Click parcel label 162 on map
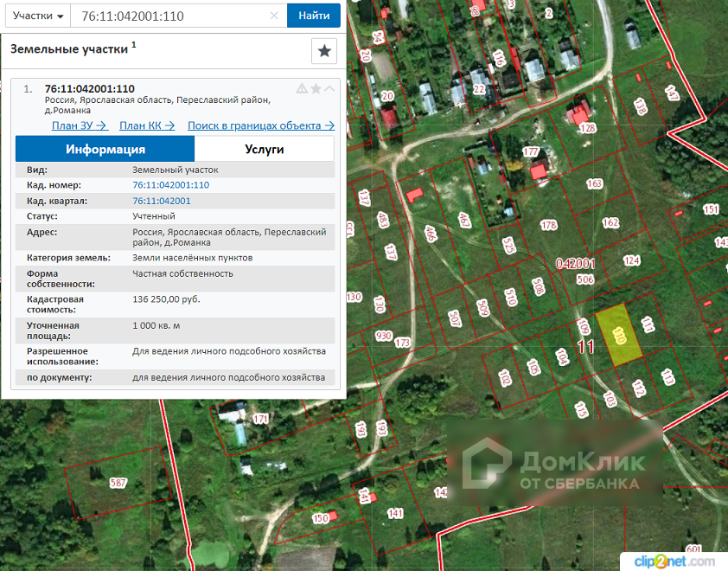Screen dimensions: 728x571 pos(610,222)
